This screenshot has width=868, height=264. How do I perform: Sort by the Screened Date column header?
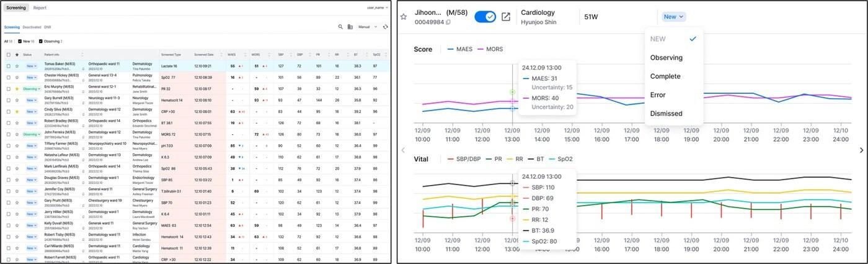[203, 55]
